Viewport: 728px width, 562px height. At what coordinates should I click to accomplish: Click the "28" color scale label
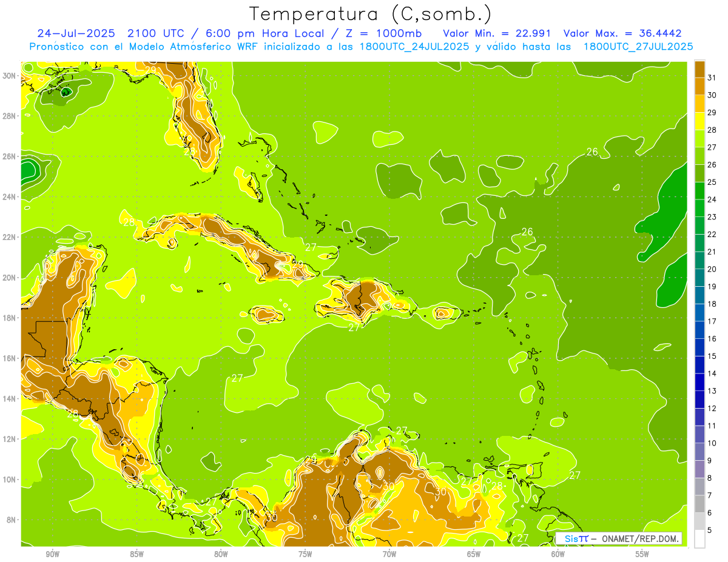712,130
